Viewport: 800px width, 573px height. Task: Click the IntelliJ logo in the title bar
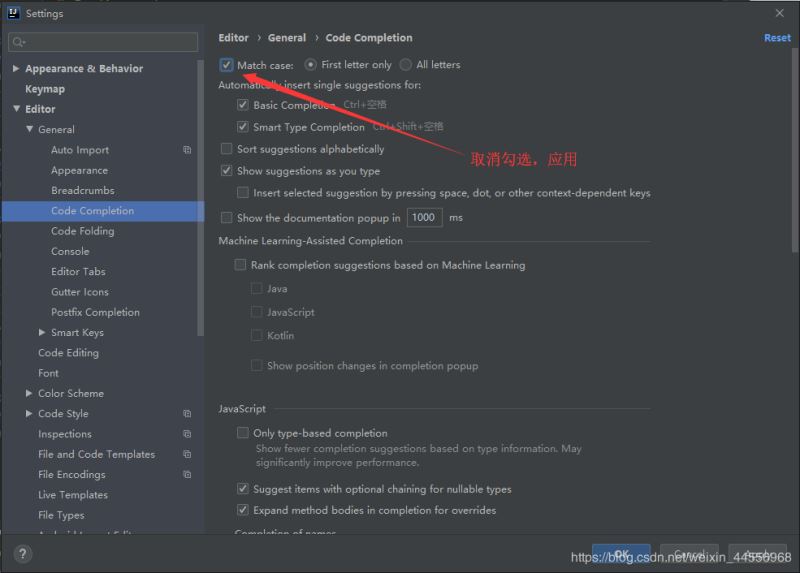click(13, 13)
